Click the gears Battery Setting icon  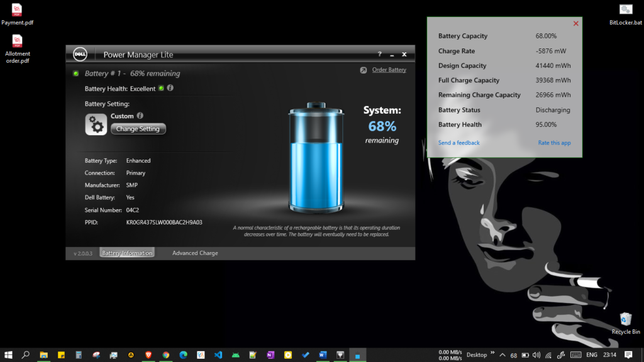pyautogui.click(x=96, y=124)
